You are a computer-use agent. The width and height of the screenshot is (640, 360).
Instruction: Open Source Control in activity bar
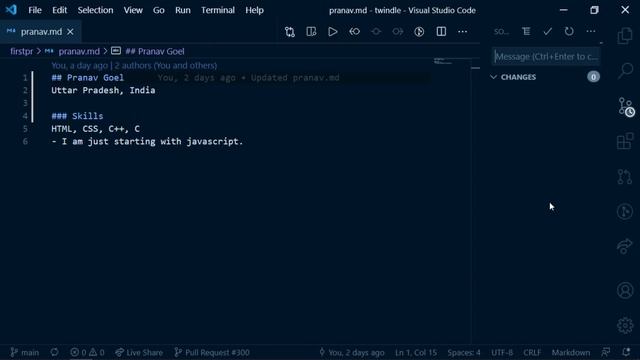pos(625,107)
